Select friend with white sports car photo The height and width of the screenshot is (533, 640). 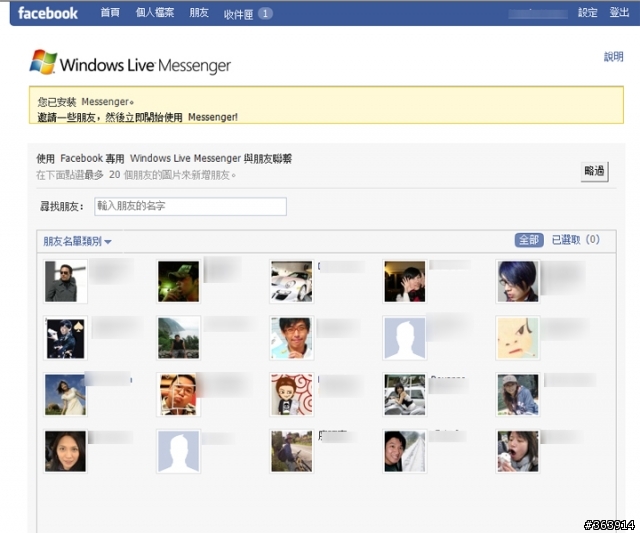point(291,281)
